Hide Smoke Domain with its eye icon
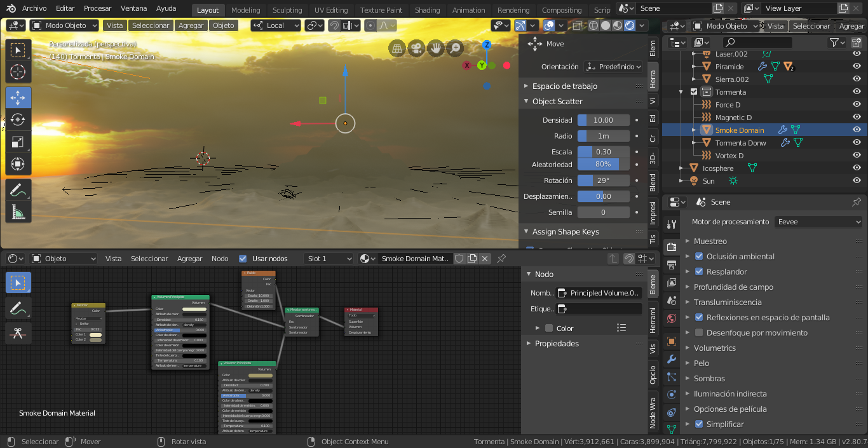Viewport: 868px width, 448px height. (x=857, y=130)
